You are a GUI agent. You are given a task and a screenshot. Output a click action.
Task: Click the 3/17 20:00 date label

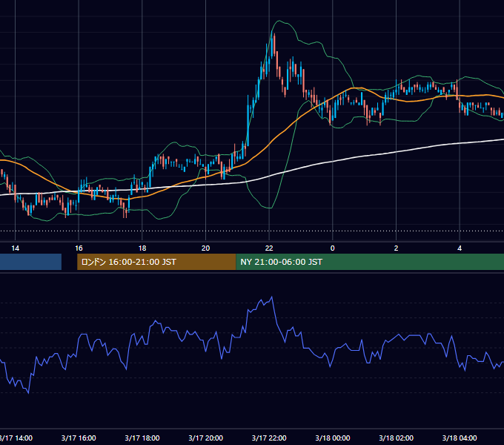point(206,438)
